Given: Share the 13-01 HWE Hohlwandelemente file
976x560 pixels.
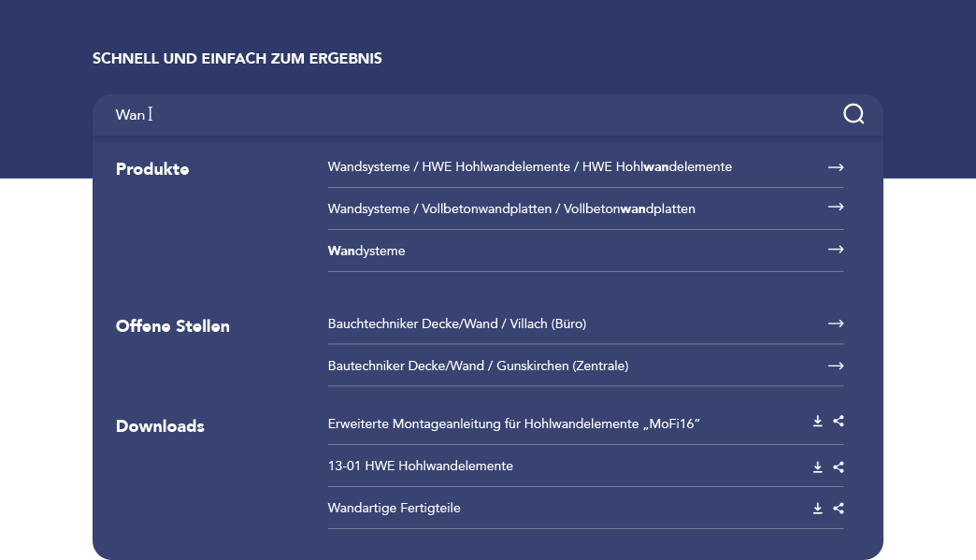Looking at the screenshot, I should point(839,466).
